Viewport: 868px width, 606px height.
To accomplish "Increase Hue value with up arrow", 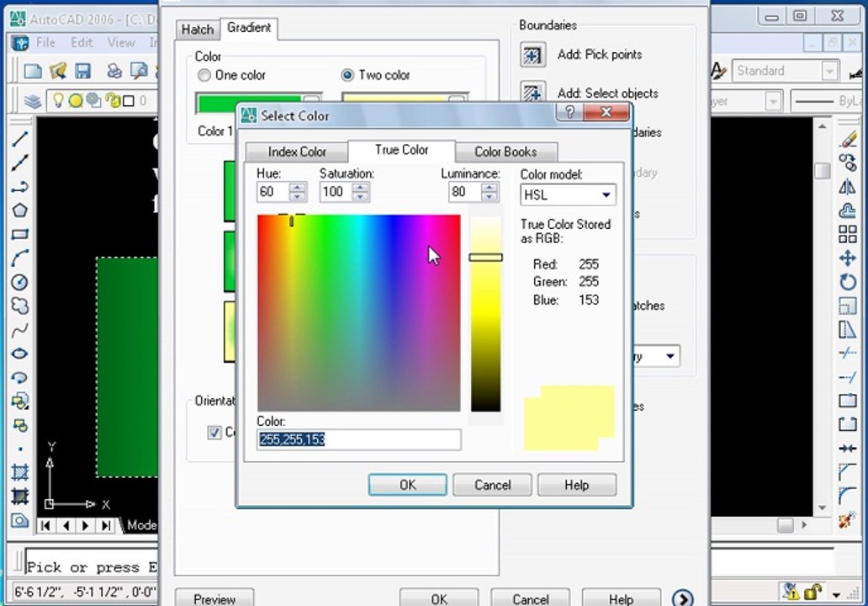I will pyautogui.click(x=297, y=187).
